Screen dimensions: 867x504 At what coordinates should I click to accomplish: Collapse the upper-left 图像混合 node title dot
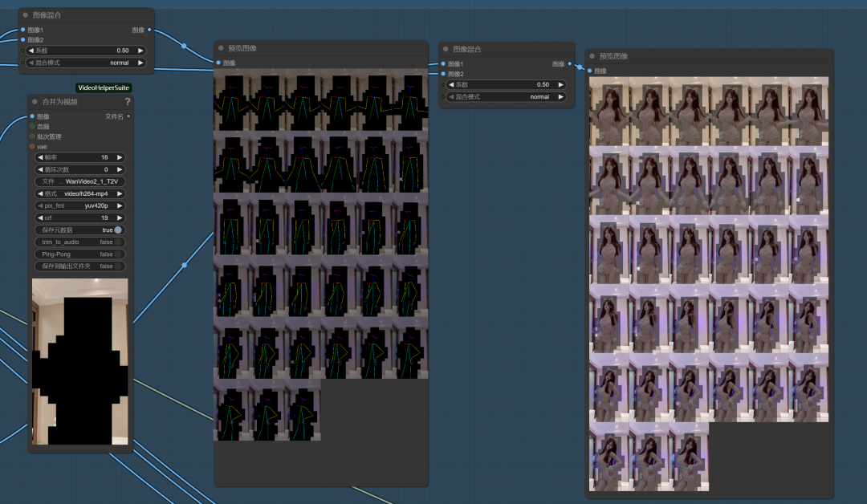26,15
